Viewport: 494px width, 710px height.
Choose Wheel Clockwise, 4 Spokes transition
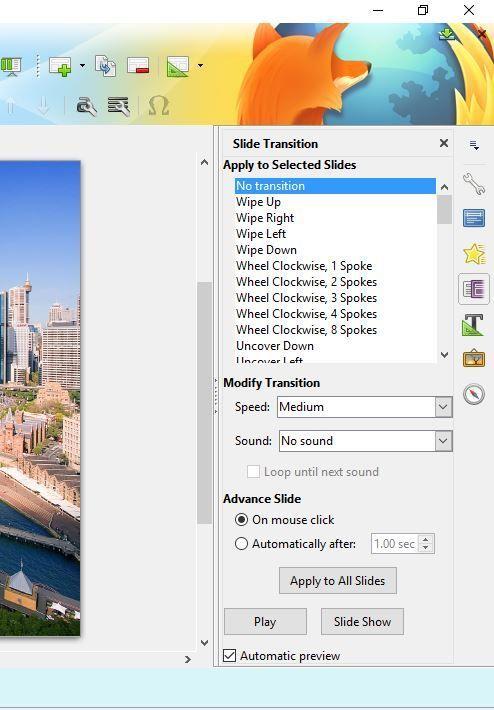[x=307, y=314]
